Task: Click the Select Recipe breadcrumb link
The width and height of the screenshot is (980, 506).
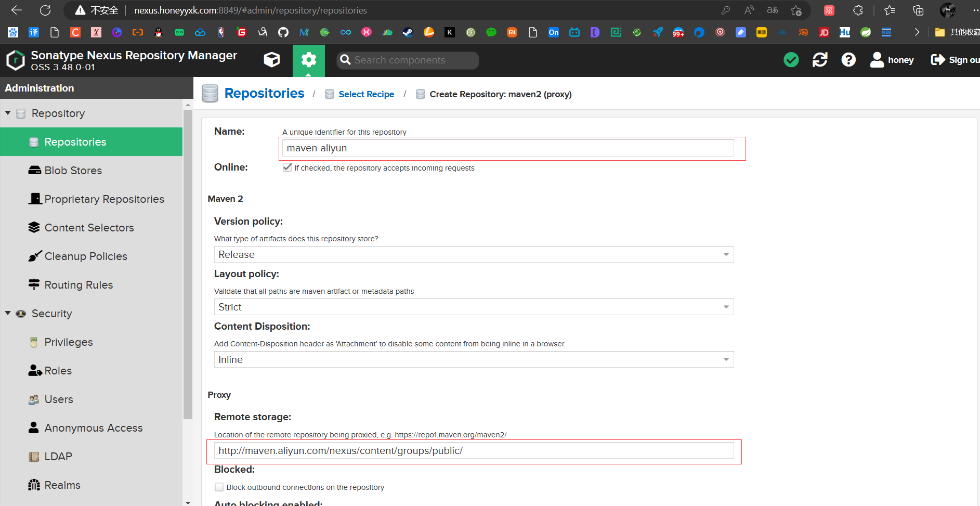Action: (x=366, y=94)
